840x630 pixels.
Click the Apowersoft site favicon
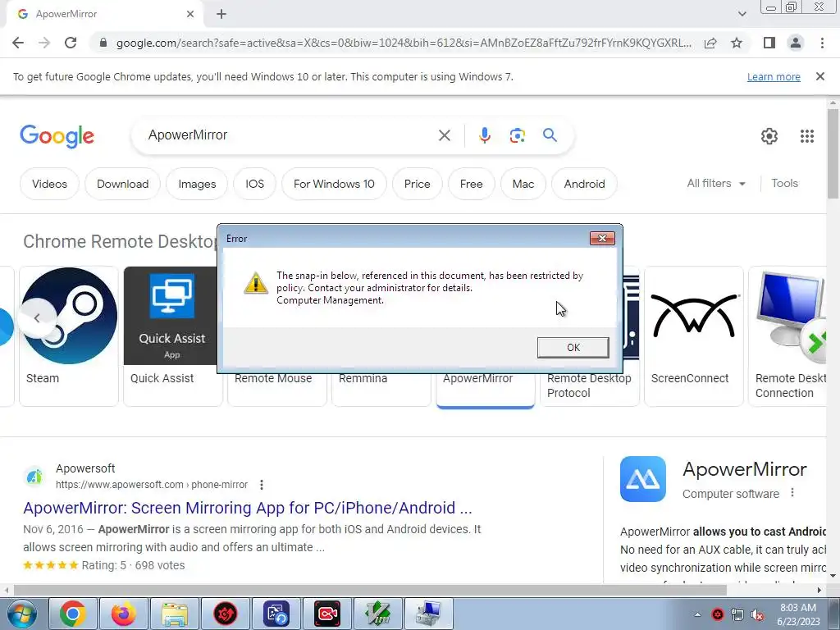[x=34, y=477]
